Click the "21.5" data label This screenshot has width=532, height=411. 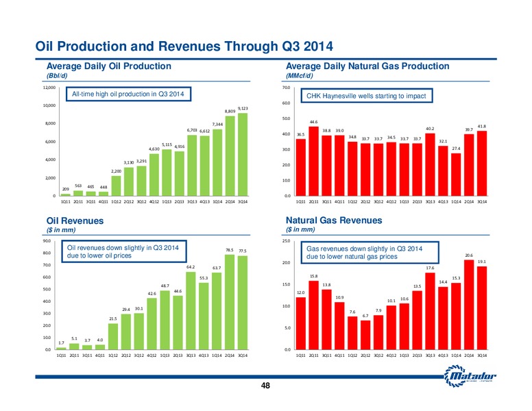[x=113, y=319]
